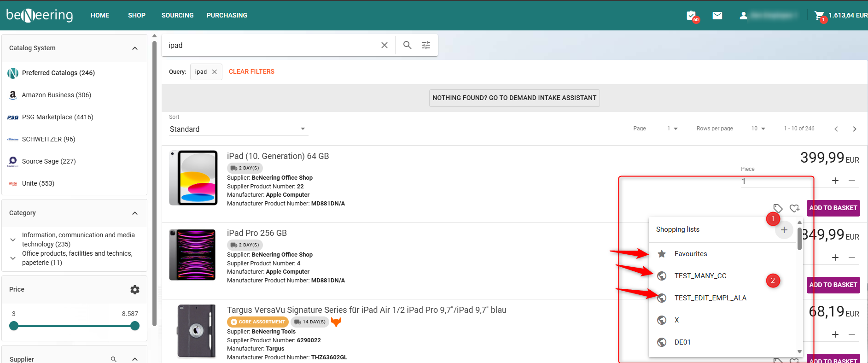868x363 pixels.
Task: Open advanced search filter options icon
Action: (426, 45)
